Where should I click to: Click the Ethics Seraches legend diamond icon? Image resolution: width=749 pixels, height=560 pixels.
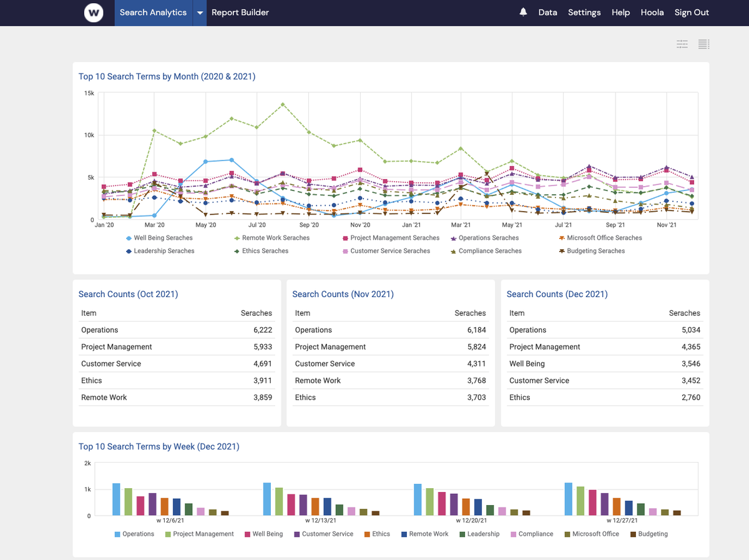[237, 251]
